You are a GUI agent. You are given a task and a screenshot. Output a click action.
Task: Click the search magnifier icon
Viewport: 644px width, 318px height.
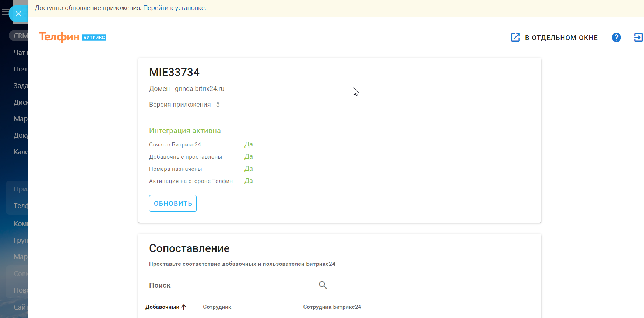click(x=323, y=285)
